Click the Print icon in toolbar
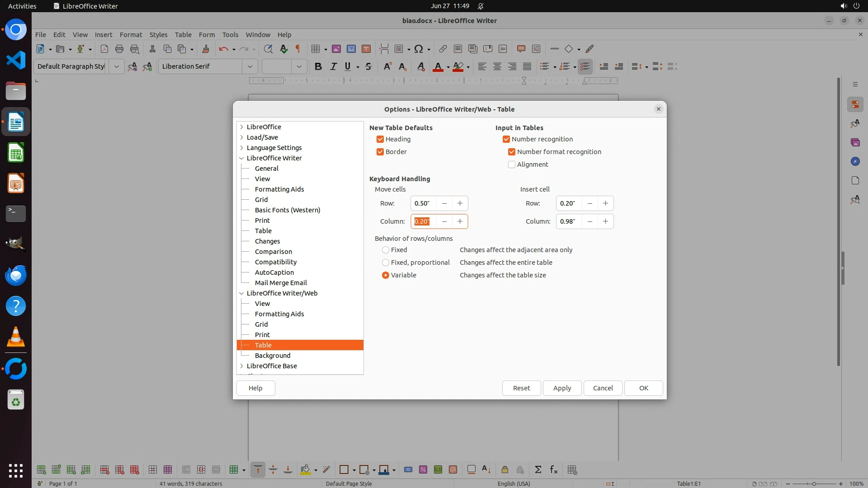The height and width of the screenshot is (488, 868). coord(119,49)
